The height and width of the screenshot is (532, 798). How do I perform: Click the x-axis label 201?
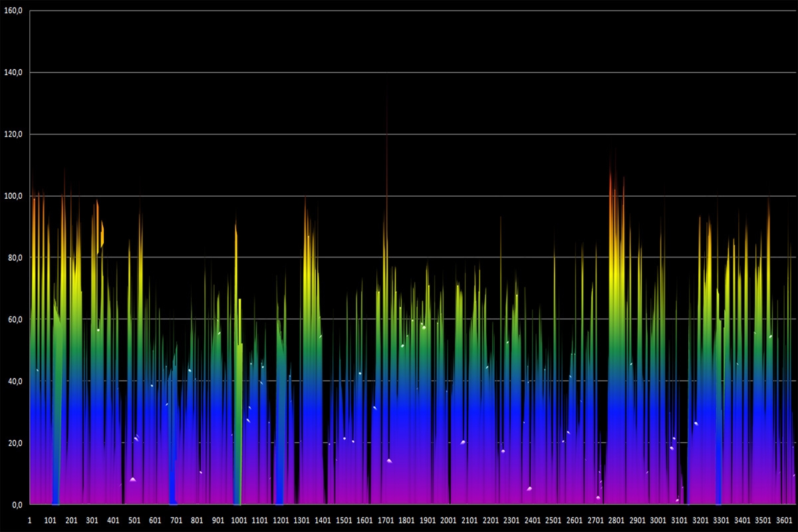[72, 521]
